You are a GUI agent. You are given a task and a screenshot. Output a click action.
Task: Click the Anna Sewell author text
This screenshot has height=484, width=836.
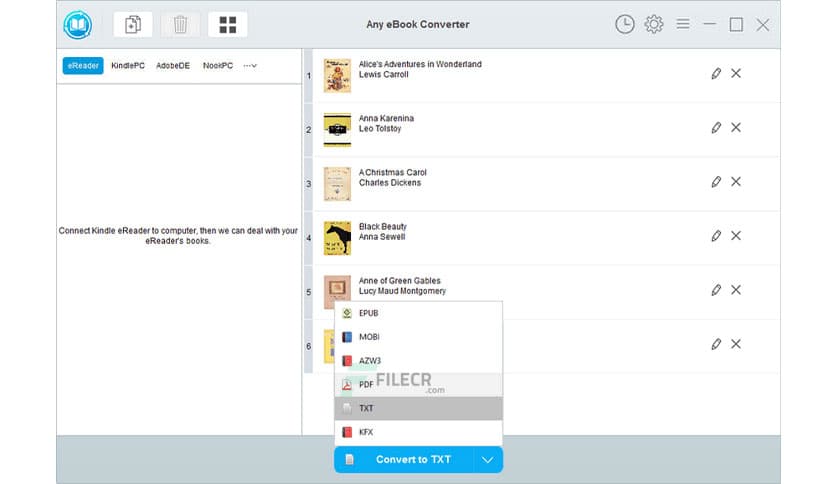(382, 237)
